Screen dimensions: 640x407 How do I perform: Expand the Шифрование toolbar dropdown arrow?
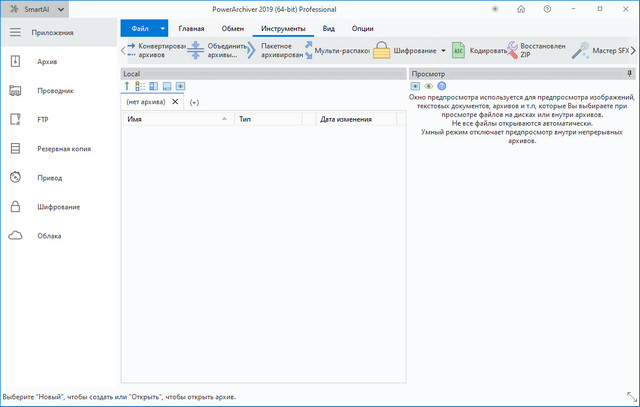click(x=443, y=50)
